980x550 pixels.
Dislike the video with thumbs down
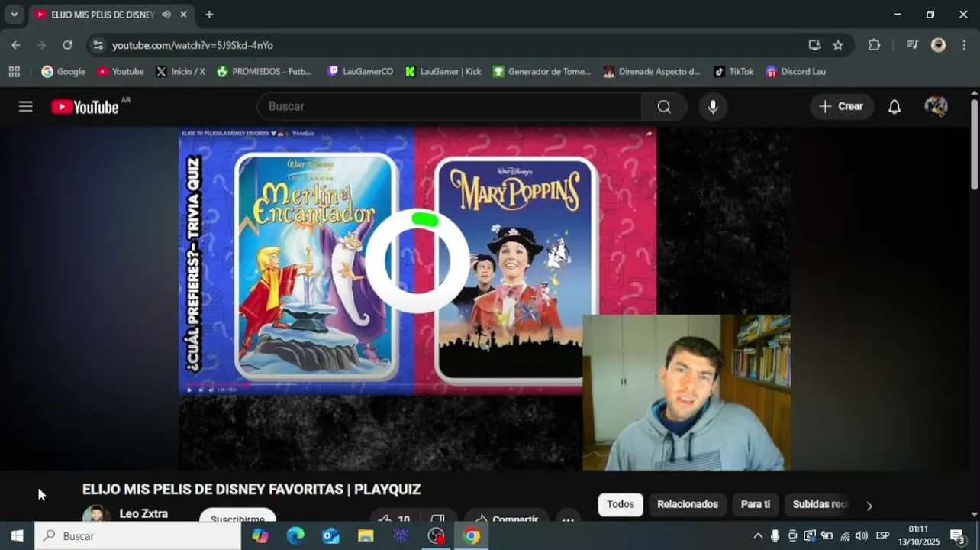pyautogui.click(x=437, y=517)
